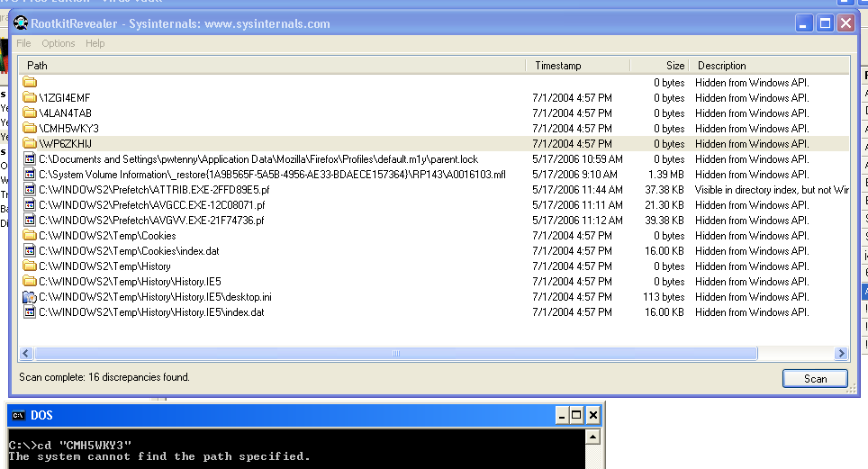This screenshot has width=868, height=469.
Task: Maximize the RootkitRevealer window
Action: tap(825, 23)
